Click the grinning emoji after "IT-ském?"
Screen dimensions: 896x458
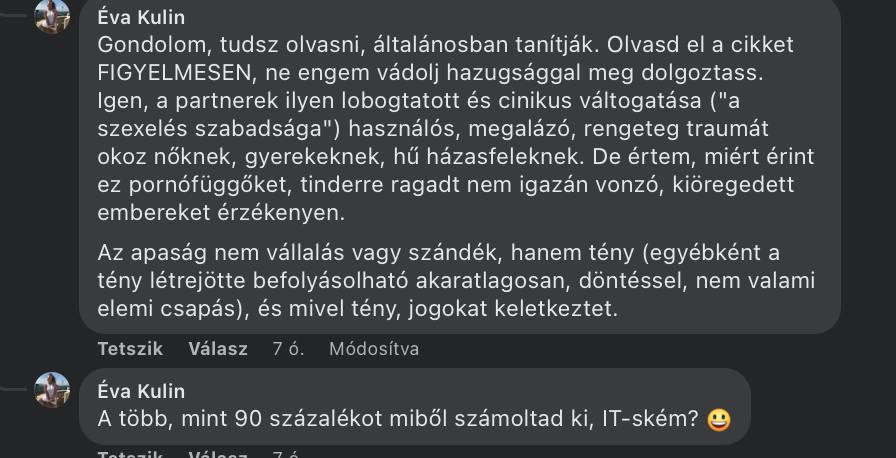point(718,420)
